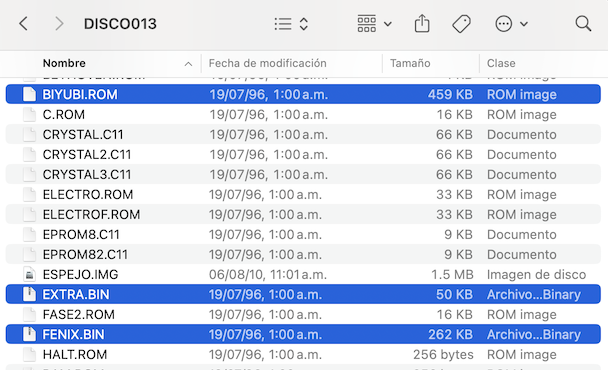This screenshot has height=370, width=608.
Task: Click the EPROM8.C11 document icon
Action: click(29, 234)
